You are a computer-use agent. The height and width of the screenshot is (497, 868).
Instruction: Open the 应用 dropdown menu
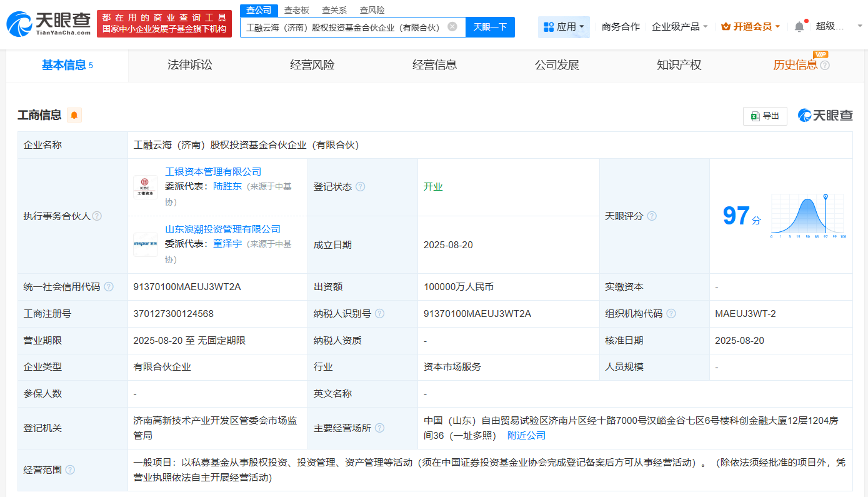tap(564, 27)
